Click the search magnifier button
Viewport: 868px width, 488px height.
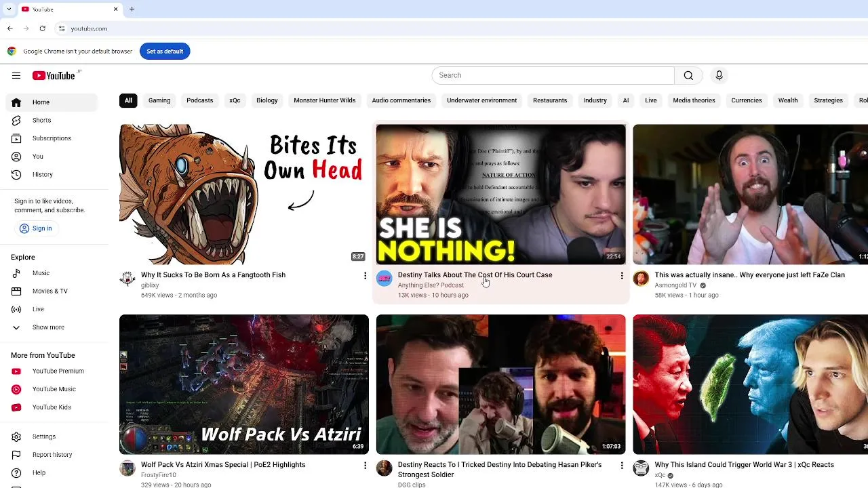coord(688,75)
